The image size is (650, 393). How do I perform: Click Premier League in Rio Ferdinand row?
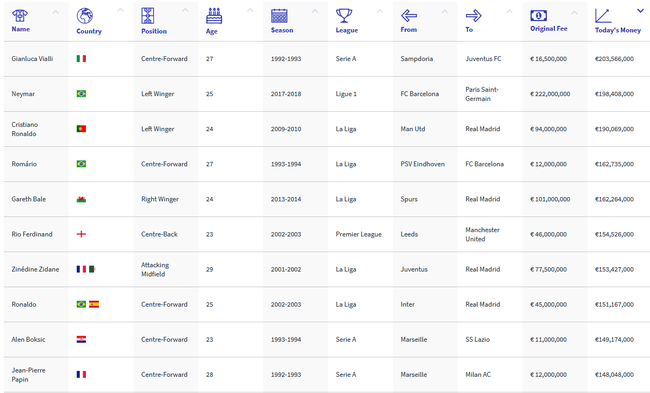(359, 234)
